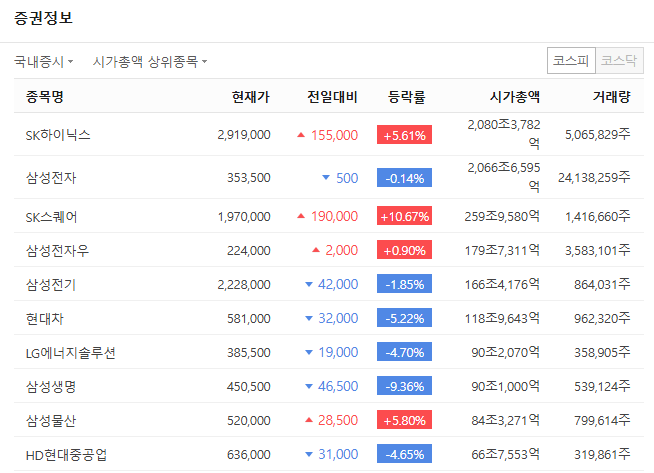This screenshot has width=654, height=473.
Task: Click the 24,138,259주 volume value
Action: pos(594,177)
